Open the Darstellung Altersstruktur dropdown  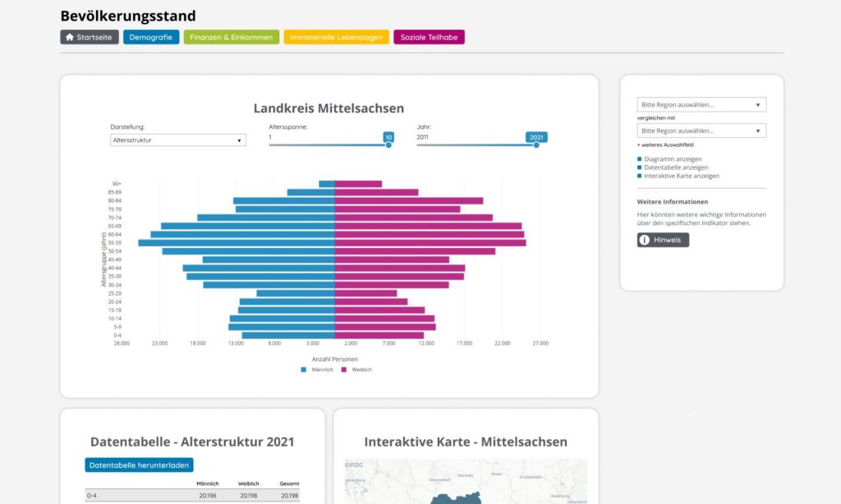tap(178, 140)
